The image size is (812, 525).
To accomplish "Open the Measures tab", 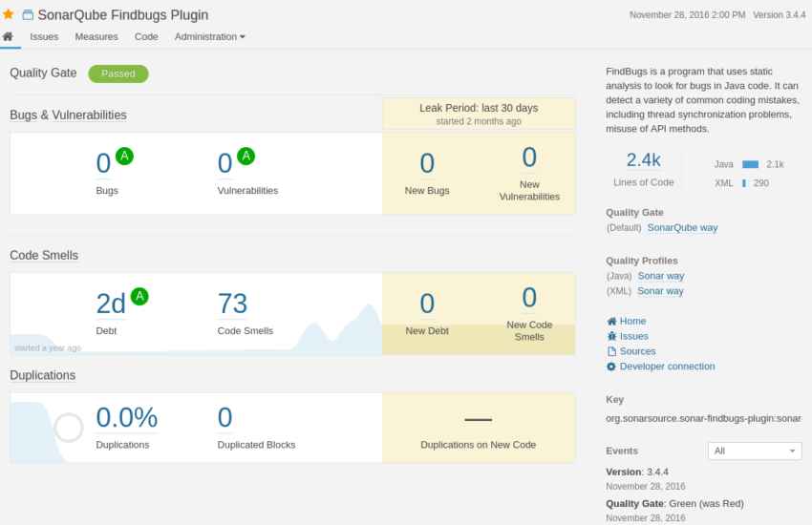I will [x=96, y=36].
